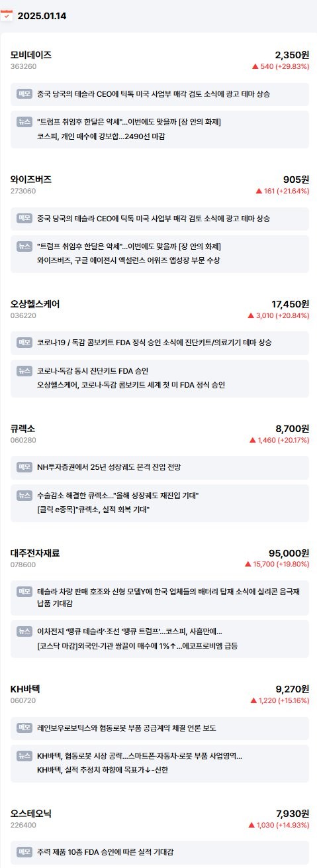Click the 뉴스 badge under 큐렉소
Screen dimensions: 317x868
[24, 495]
